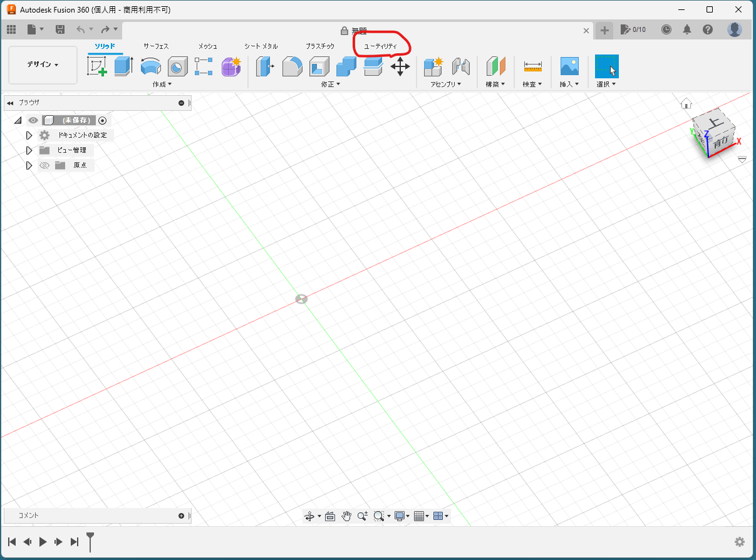The width and height of the screenshot is (756, 560).
Task: Open the Help question mark menu
Action: (x=708, y=29)
